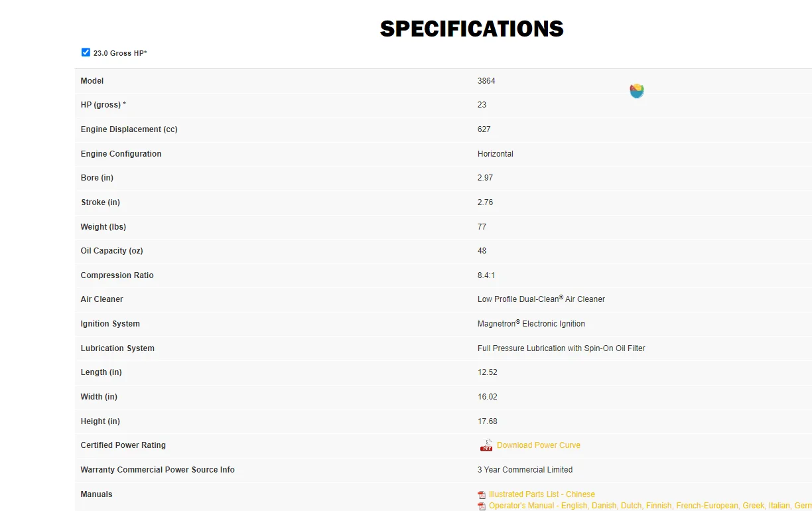The image size is (812, 511).
Task: Click the PDF icon beside Operator's Manual
Action: (x=482, y=506)
